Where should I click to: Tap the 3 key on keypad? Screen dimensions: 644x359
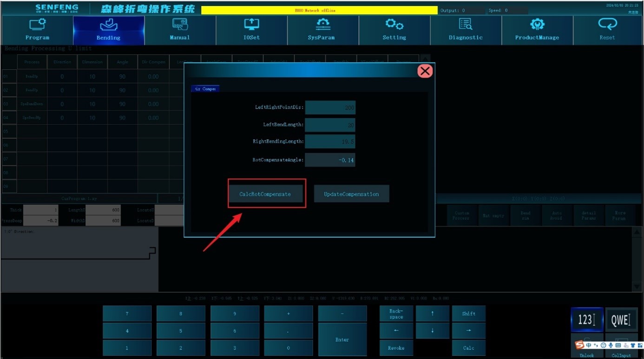235,348
